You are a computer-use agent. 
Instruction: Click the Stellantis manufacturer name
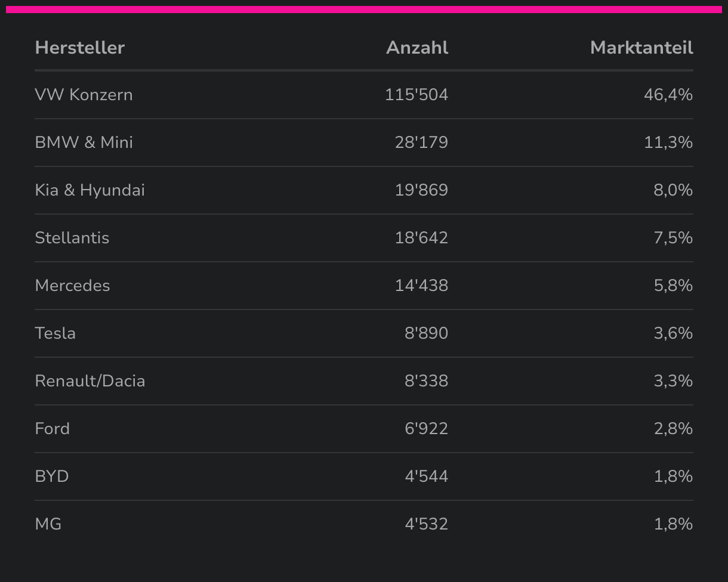[x=72, y=238]
